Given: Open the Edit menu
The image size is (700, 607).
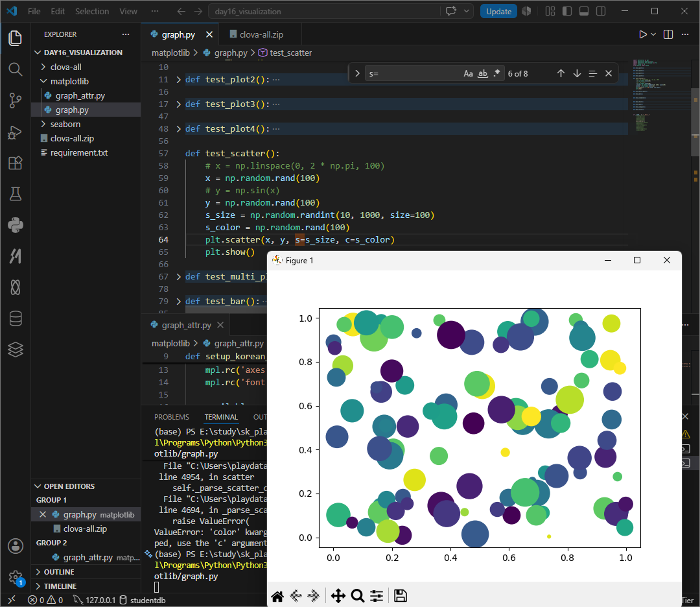Looking at the screenshot, I should 58,11.
